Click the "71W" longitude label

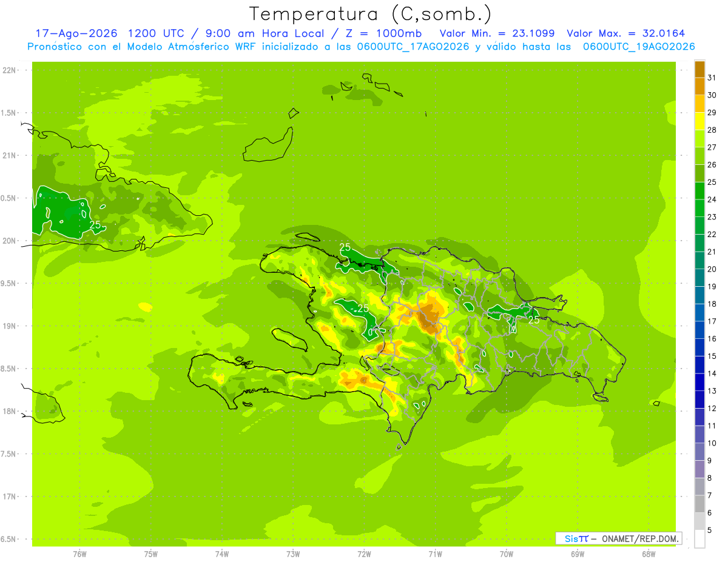tap(435, 554)
